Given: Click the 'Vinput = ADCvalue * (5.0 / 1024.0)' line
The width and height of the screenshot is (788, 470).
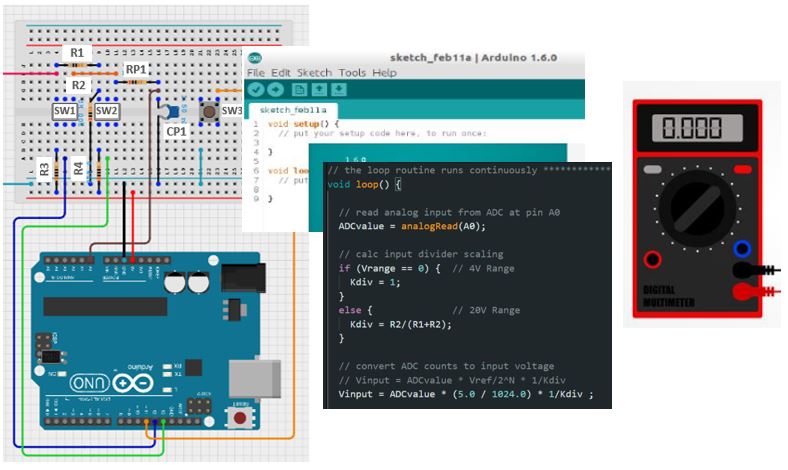Looking at the screenshot, I should pos(466,394).
